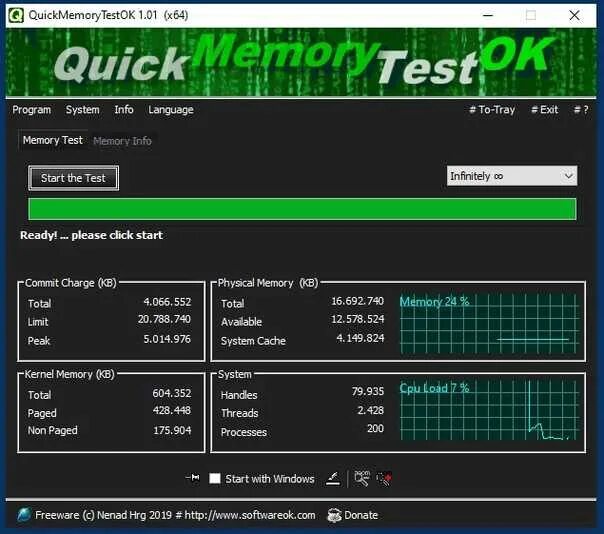Image resolution: width=604 pixels, height=534 pixels.
Task: Click the Donate piggy bank icon
Action: point(334,515)
